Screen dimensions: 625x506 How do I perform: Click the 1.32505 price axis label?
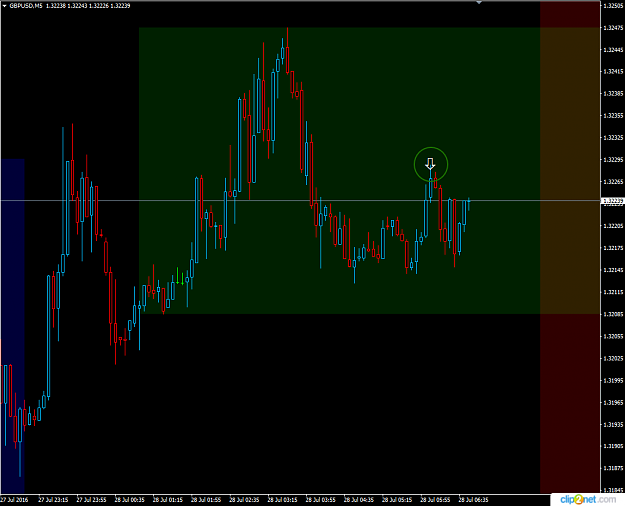(x=614, y=6)
